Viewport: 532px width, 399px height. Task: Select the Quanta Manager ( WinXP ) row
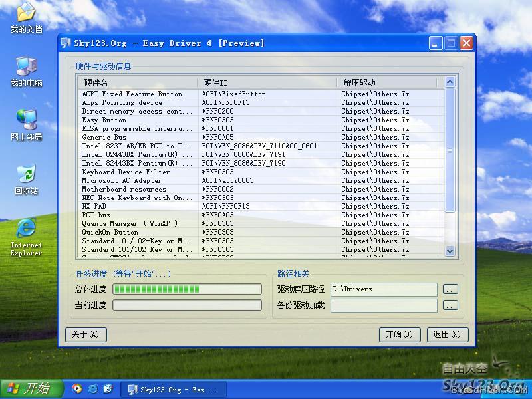click(261, 224)
